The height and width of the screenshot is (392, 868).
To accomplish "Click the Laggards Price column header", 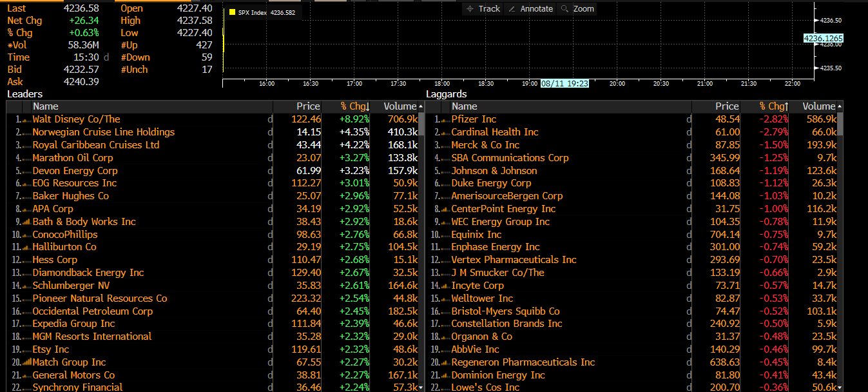I will coord(726,106).
